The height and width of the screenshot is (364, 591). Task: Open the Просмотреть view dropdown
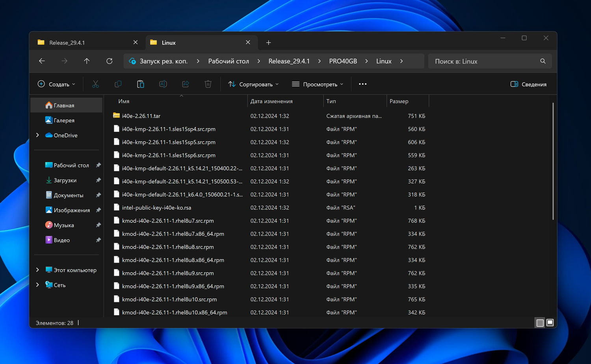pyautogui.click(x=318, y=84)
